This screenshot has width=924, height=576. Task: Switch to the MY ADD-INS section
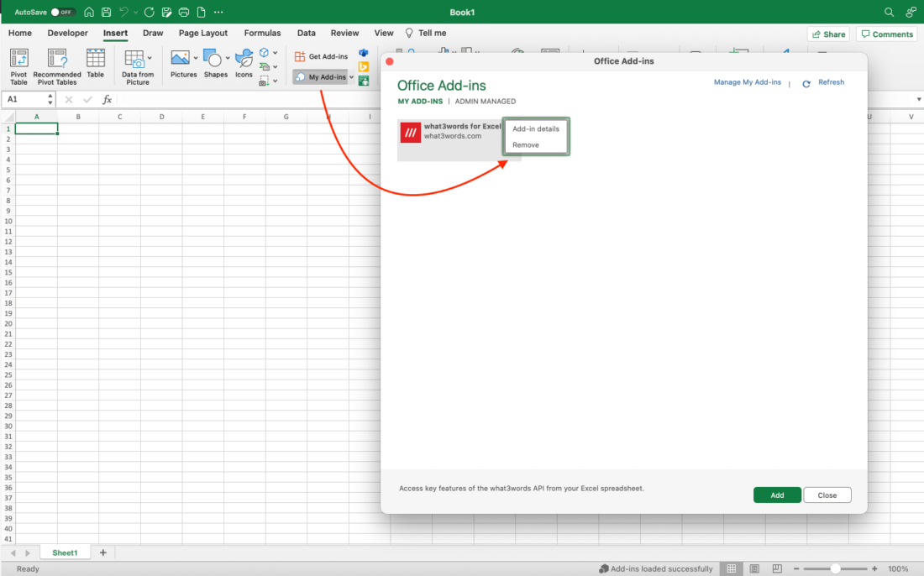pyautogui.click(x=420, y=102)
